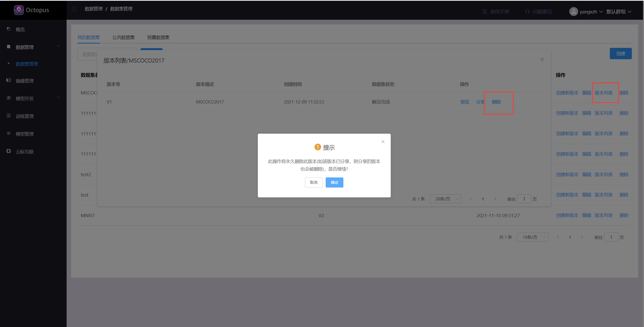Viewport: 644px width, 327px height.
Task: Go to next page in main dataset pagination
Action: click(582, 237)
